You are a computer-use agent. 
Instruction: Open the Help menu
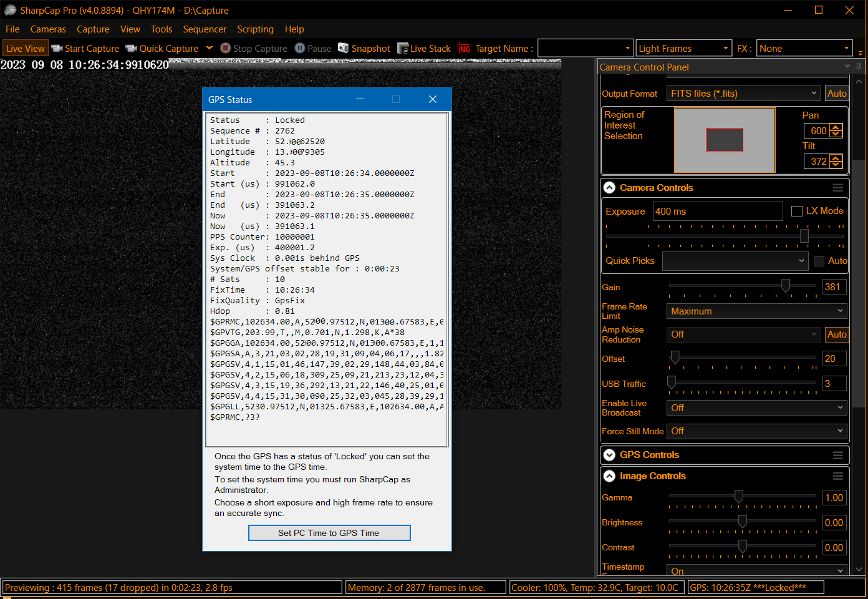[x=294, y=29]
